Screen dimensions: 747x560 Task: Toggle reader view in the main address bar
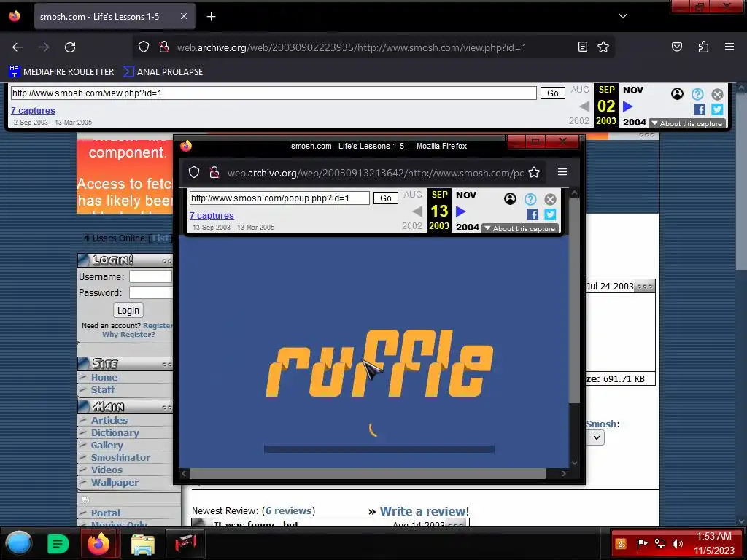583,47
